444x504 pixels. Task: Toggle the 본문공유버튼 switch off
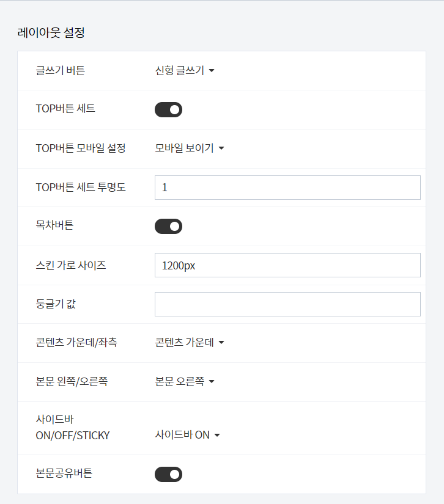pyautogui.click(x=169, y=475)
